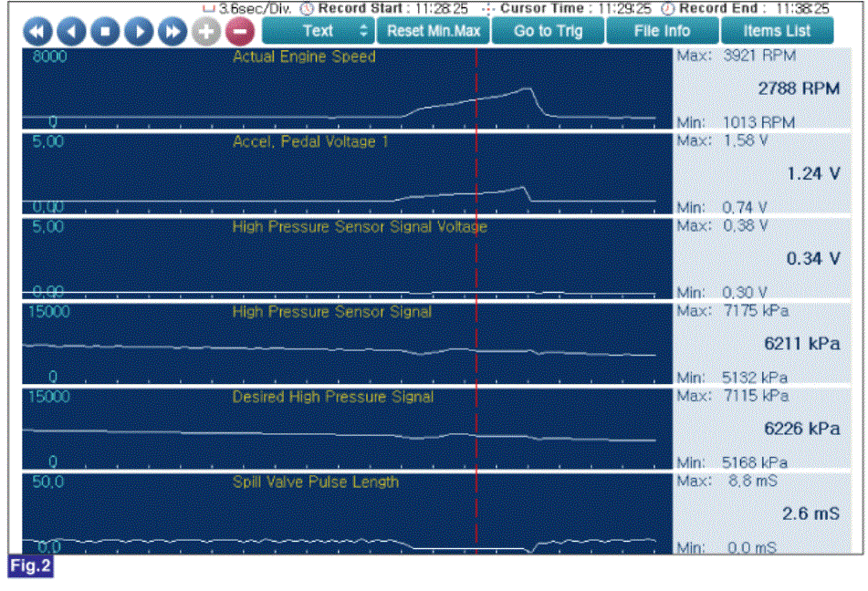Select the High Pressure Sensor Signal label in the 7175 kPa row

pyautogui.click(x=332, y=312)
